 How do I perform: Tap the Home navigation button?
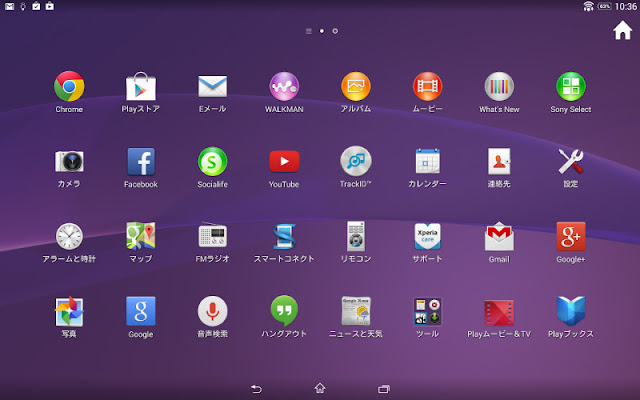[320, 388]
